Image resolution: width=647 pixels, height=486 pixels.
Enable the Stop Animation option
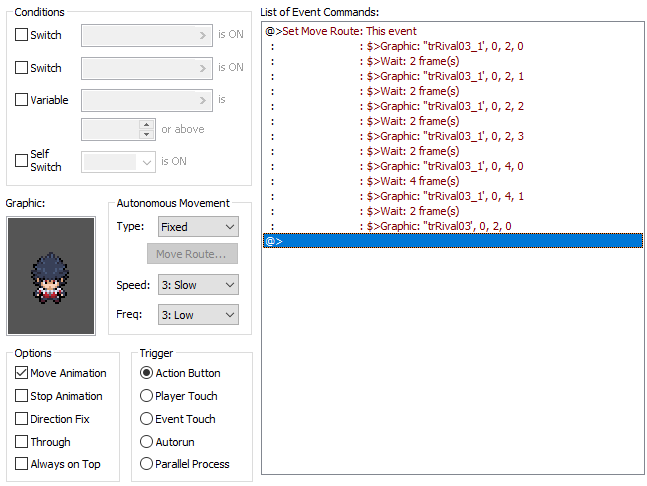(22, 396)
